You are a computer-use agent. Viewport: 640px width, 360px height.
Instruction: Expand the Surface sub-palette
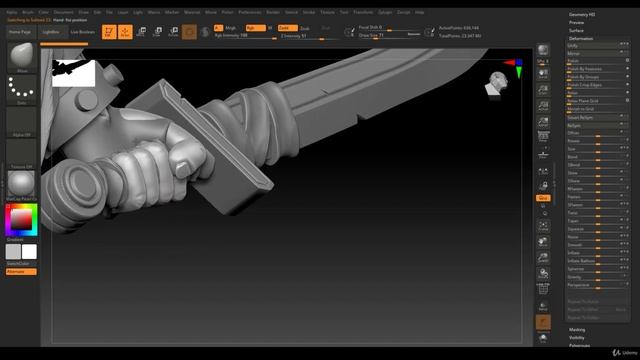click(x=576, y=31)
